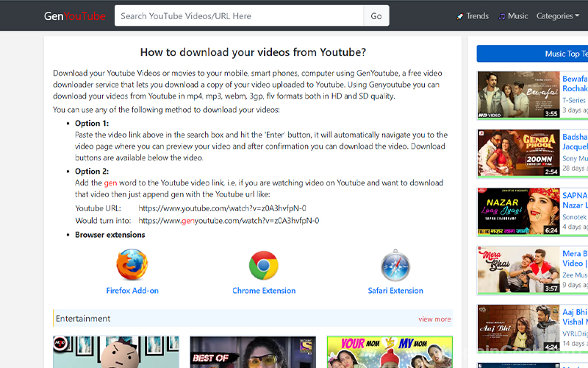588x368 pixels.
Task: Click the Firefox browser icon
Action: pos(132,265)
